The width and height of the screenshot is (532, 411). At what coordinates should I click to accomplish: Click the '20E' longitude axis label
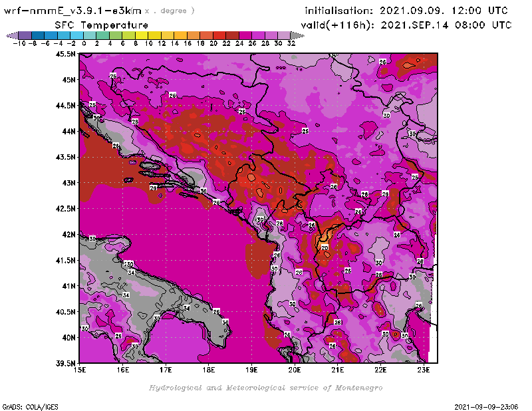pos(295,370)
